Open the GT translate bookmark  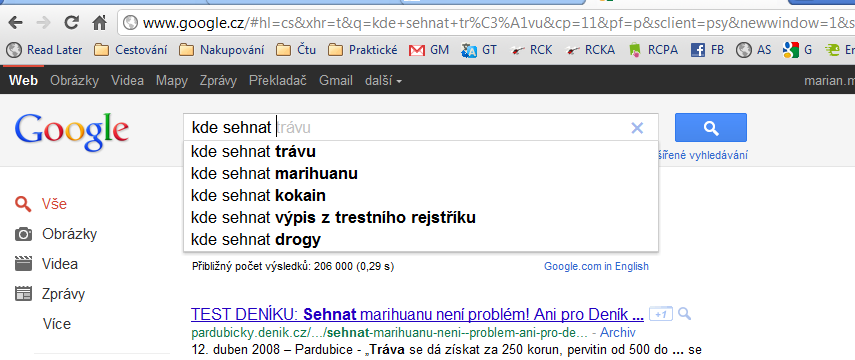[x=479, y=50]
